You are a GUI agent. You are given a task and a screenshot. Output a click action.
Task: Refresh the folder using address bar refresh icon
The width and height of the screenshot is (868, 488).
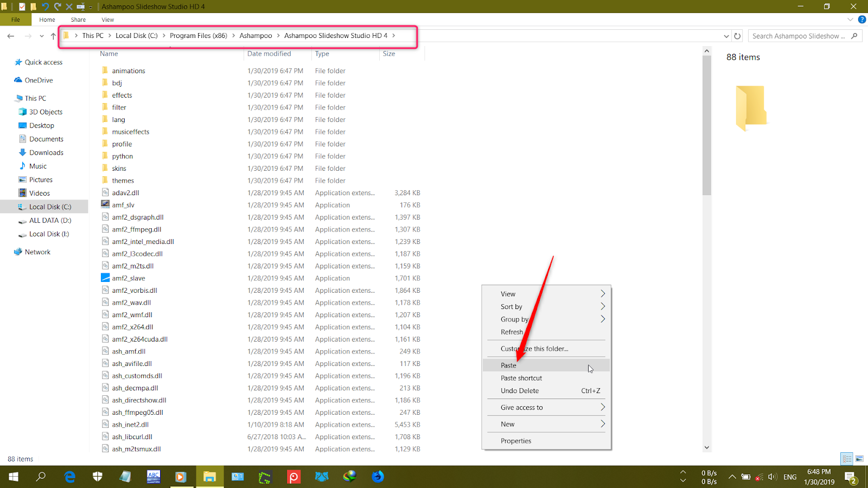[737, 36]
